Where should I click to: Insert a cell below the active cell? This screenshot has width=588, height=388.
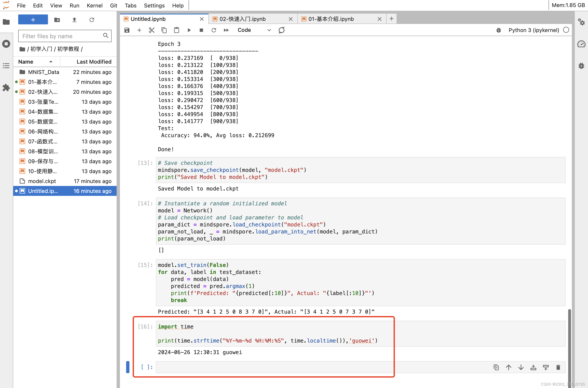546,367
